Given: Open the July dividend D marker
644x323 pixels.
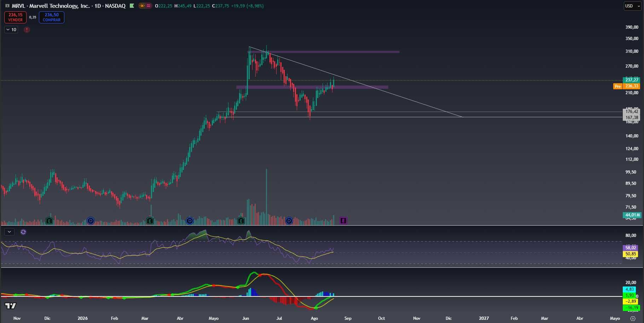Looking at the screenshot, I should (x=289, y=221).
